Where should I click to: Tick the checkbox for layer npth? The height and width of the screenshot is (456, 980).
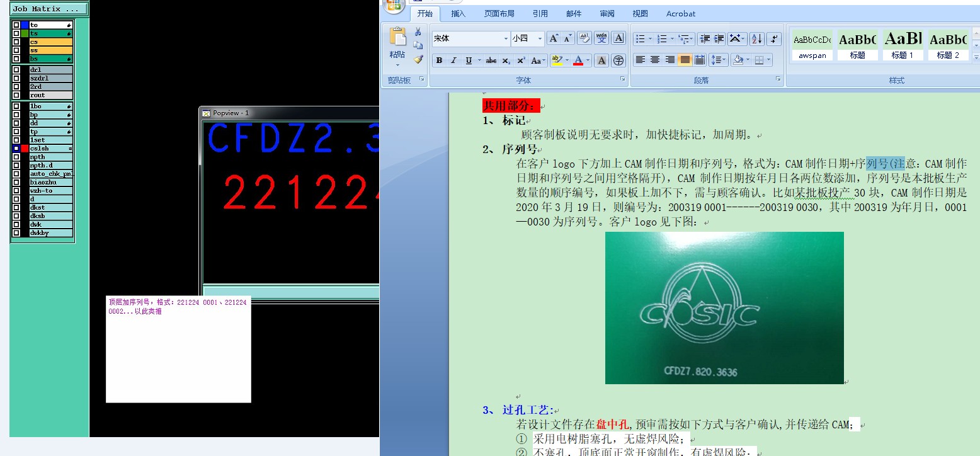(16, 157)
